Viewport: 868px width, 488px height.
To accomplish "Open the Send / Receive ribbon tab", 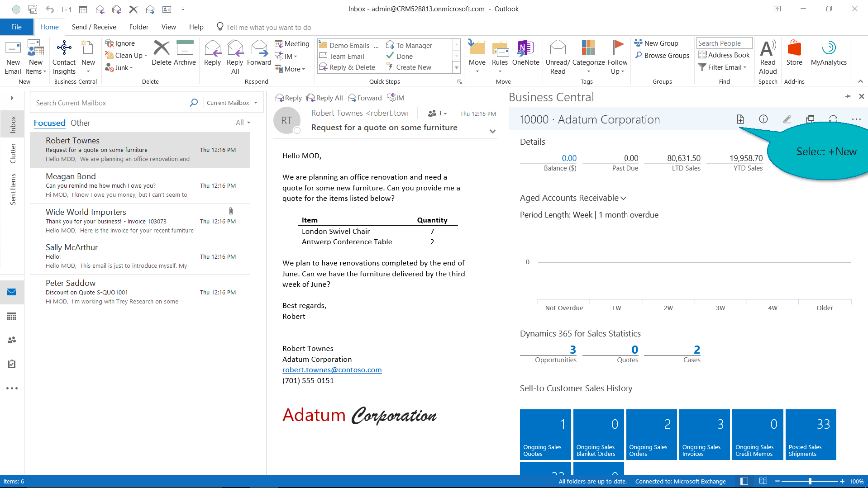I will 94,27.
